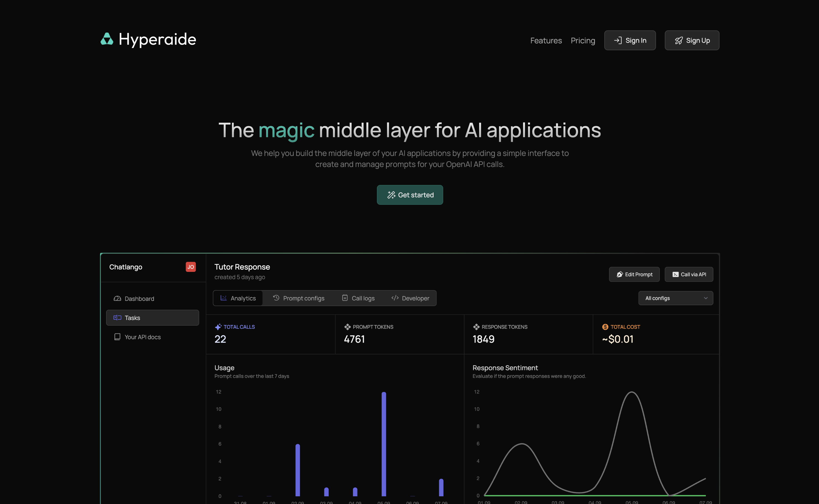Click the Hyperaide logo icon

(106, 39)
